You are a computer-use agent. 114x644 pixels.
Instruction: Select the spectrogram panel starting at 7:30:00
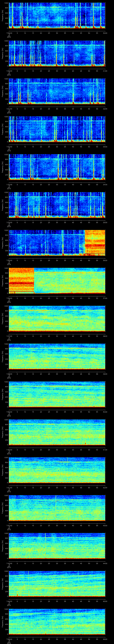pyautogui.click(x=57, y=54)
